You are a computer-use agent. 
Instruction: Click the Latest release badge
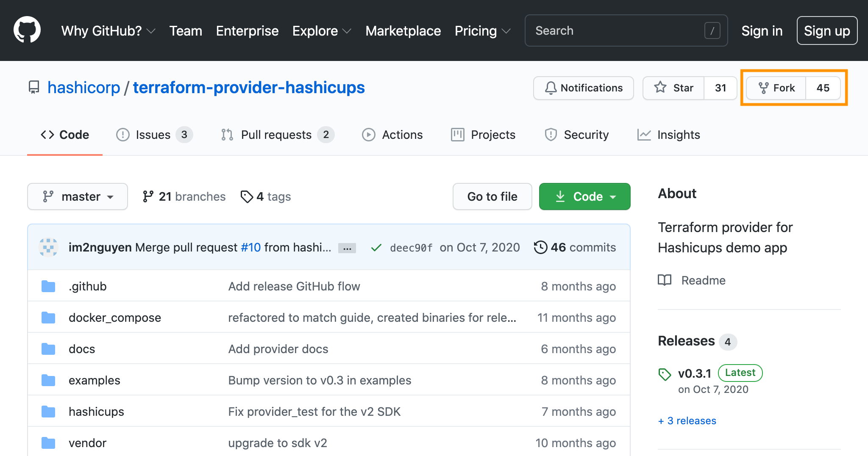pos(740,373)
